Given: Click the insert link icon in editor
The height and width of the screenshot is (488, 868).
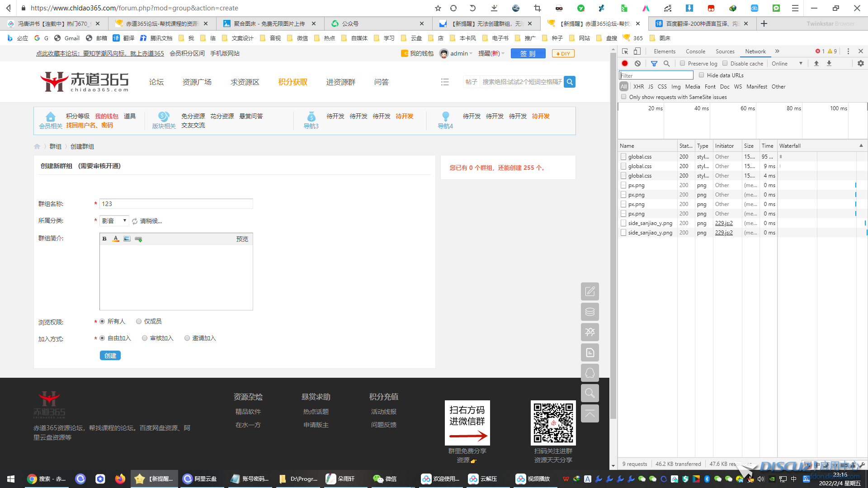Looking at the screenshot, I should [138, 239].
